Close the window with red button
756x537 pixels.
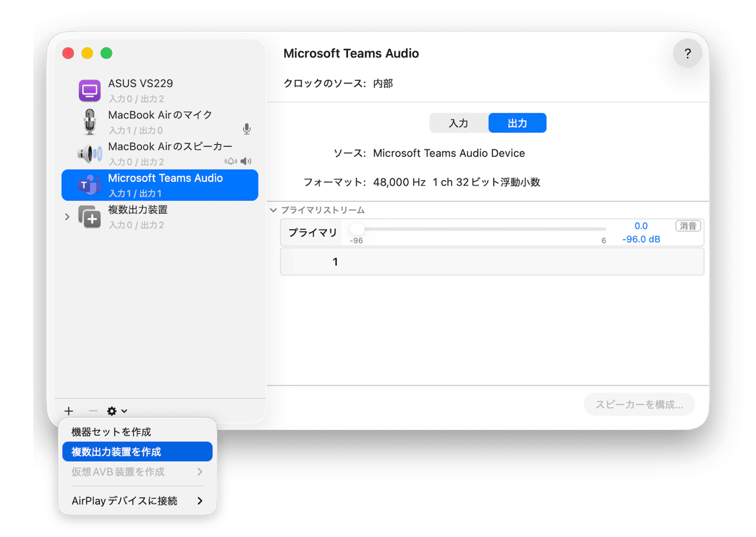[x=68, y=53]
